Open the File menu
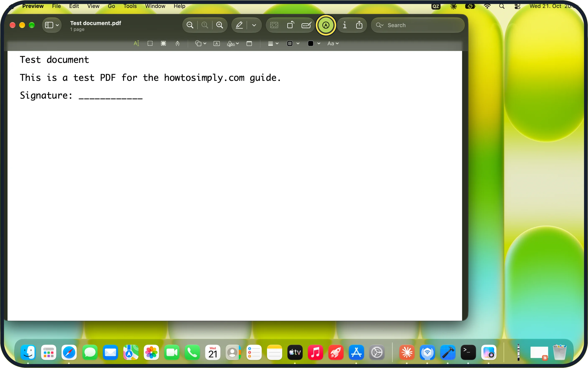The image size is (588, 368). (56, 6)
